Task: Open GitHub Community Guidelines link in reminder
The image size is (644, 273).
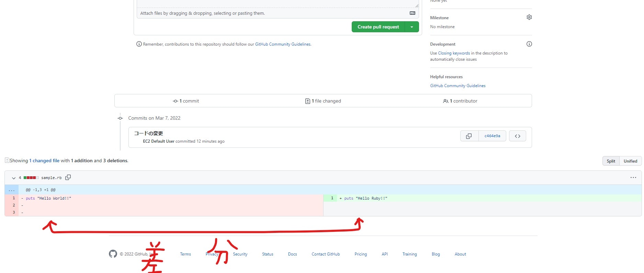Action: 283,44
